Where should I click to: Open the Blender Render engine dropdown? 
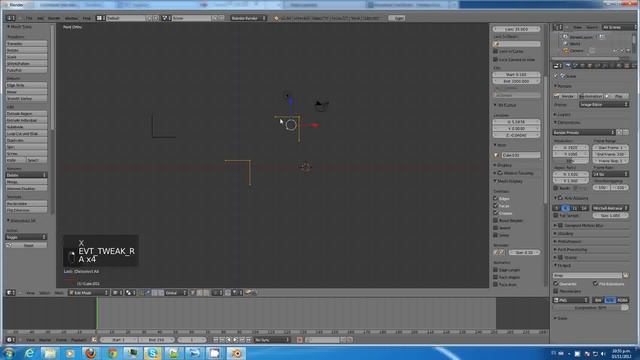[248, 18]
